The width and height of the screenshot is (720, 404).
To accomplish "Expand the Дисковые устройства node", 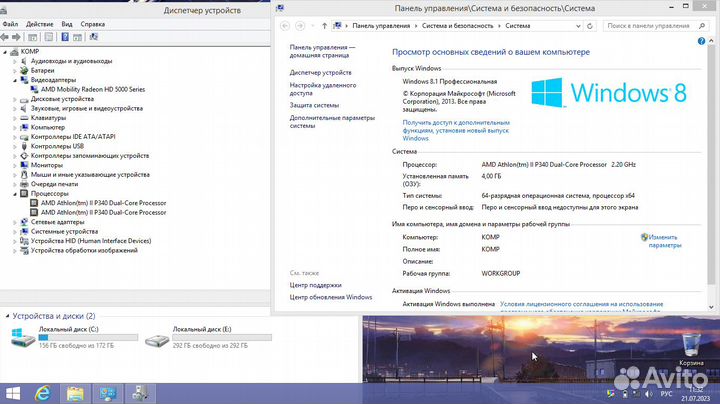I will (15, 99).
